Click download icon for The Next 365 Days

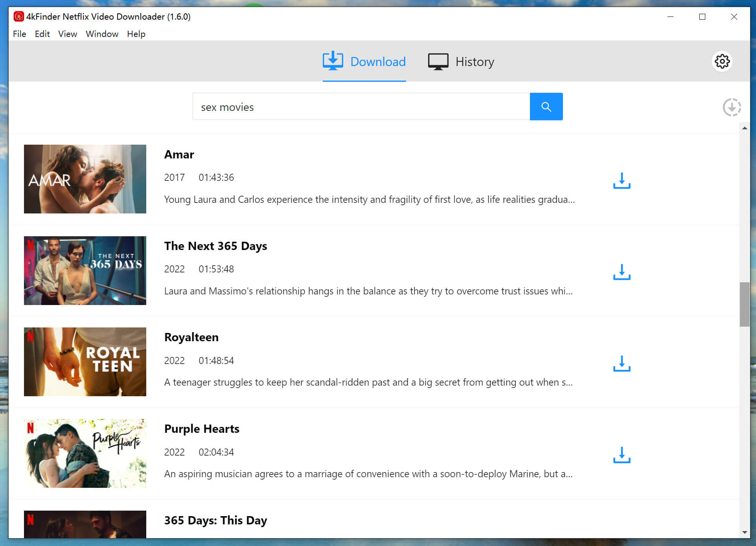pos(622,272)
